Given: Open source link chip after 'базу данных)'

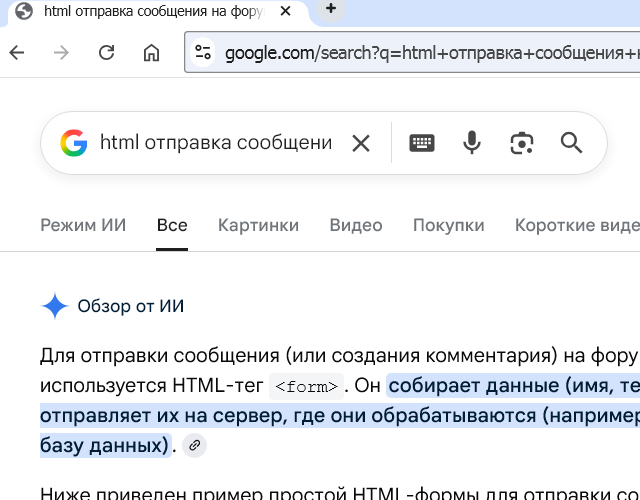Looking at the screenshot, I should pos(194,445).
